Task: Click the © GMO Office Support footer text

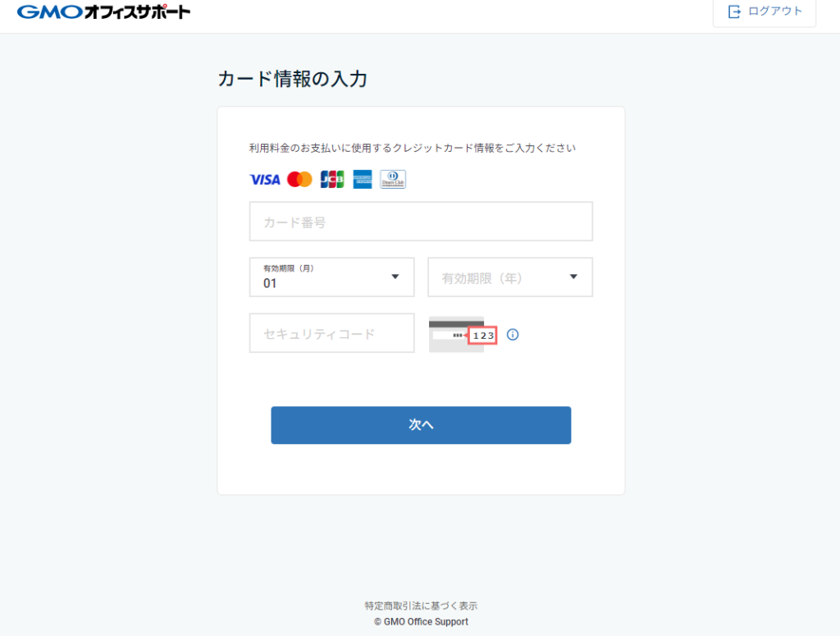Action: pos(421,622)
